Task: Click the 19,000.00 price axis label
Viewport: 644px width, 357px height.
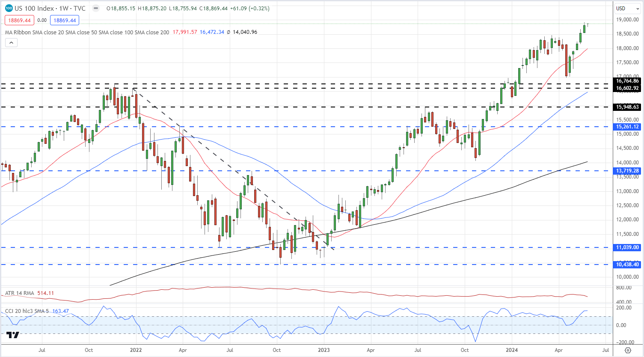Action: [x=627, y=20]
